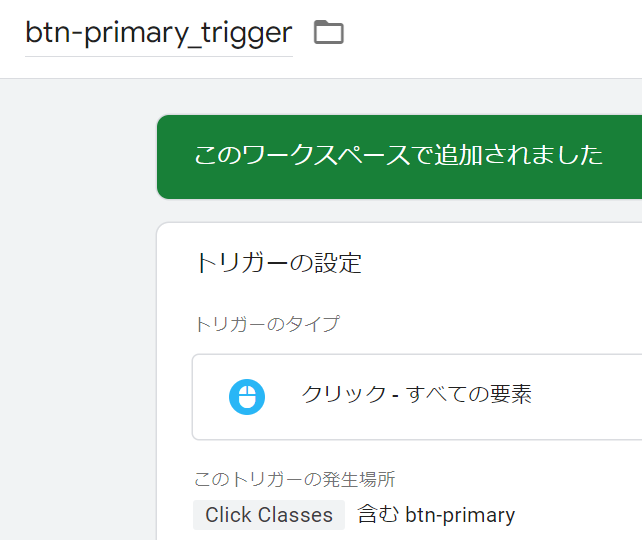Click the btn-primary_trigger name field
This screenshot has height=540, width=642.
pyautogui.click(x=158, y=33)
